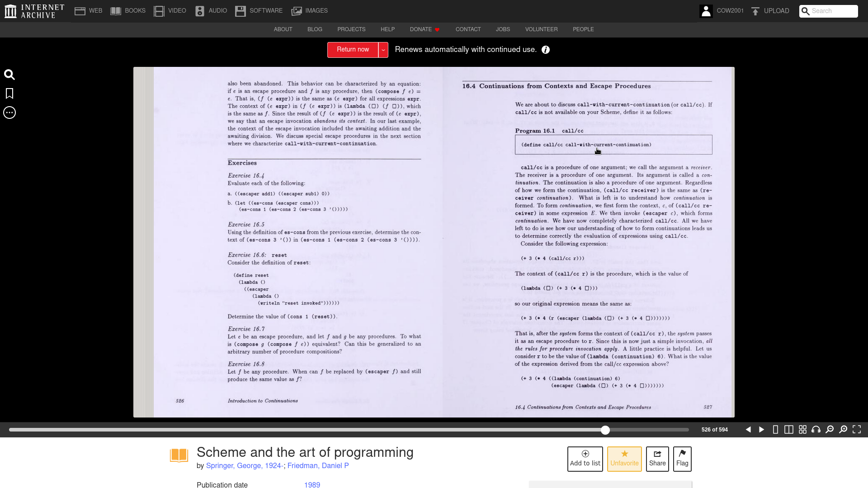Open the Donate menu item
This screenshot has height=488, width=868.
(x=425, y=29)
